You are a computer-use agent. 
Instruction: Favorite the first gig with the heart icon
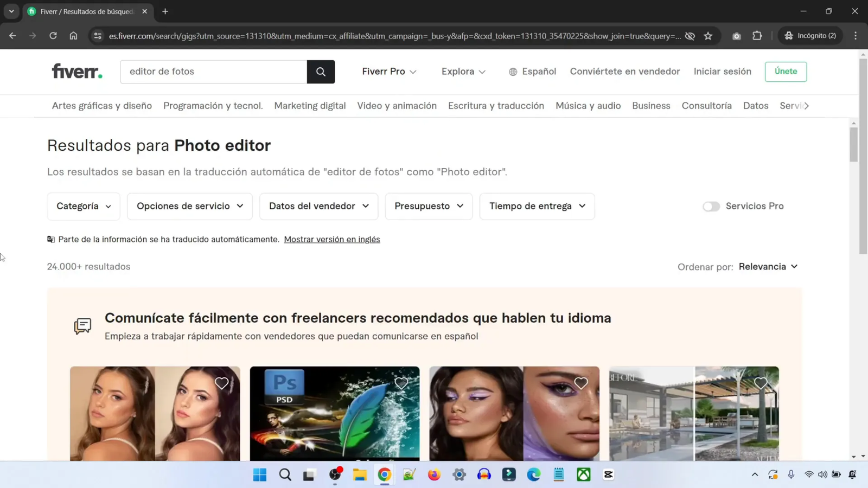click(221, 383)
